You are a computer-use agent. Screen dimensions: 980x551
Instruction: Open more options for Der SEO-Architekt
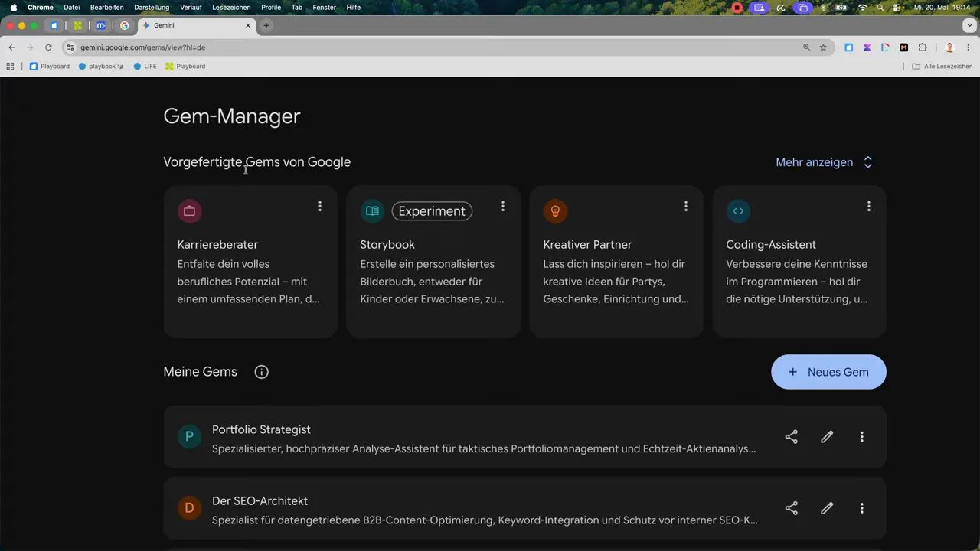click(862, 508)
